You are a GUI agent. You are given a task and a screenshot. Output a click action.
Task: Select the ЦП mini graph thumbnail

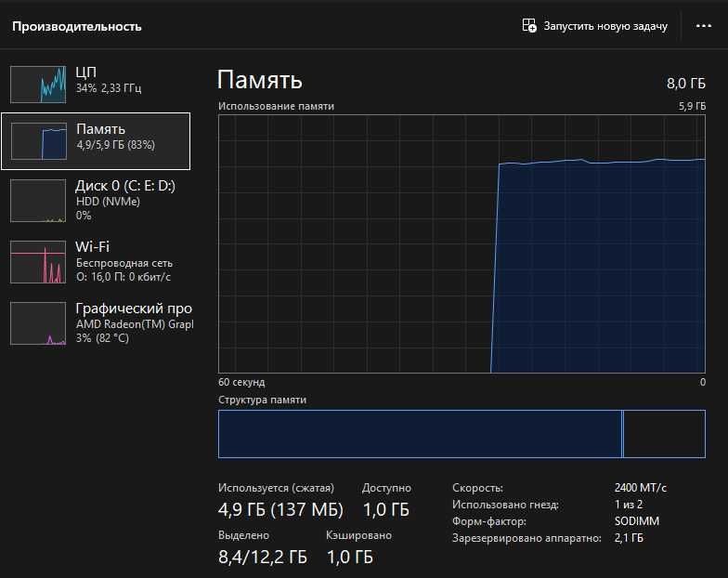38,84
